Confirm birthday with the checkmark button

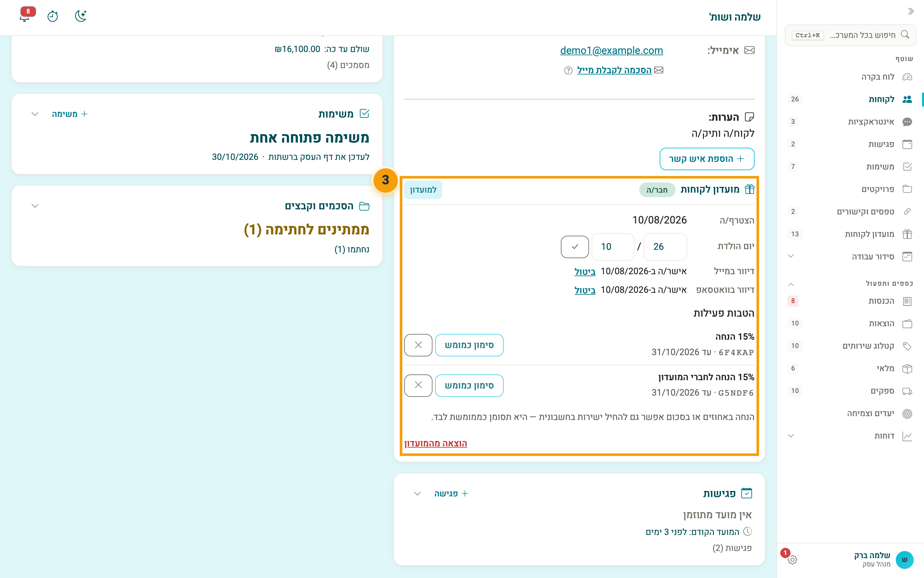pos(575,247)
